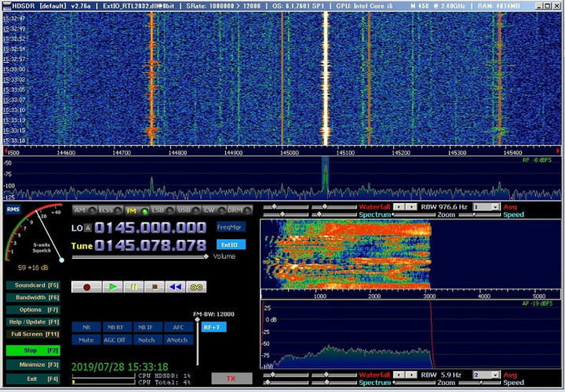Decrease RBW from 5.9 Hz
This screenshot has width=565, height=392.
coord(398,375)
